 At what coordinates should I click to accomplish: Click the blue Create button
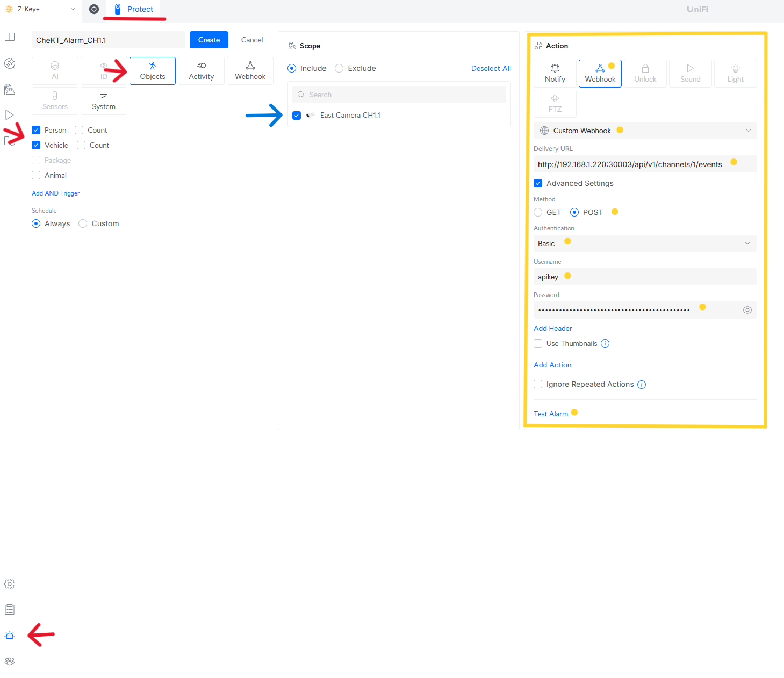point(209,40)
